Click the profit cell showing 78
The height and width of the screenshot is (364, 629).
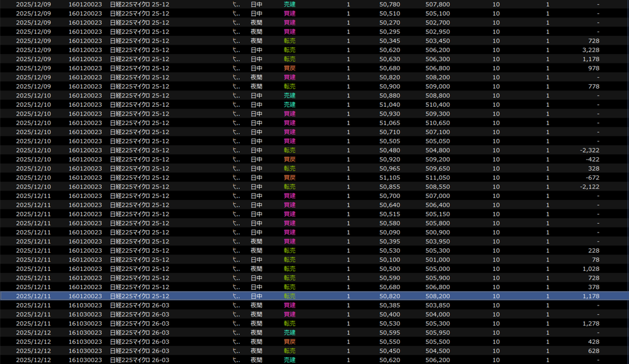[x=595, y=260]
